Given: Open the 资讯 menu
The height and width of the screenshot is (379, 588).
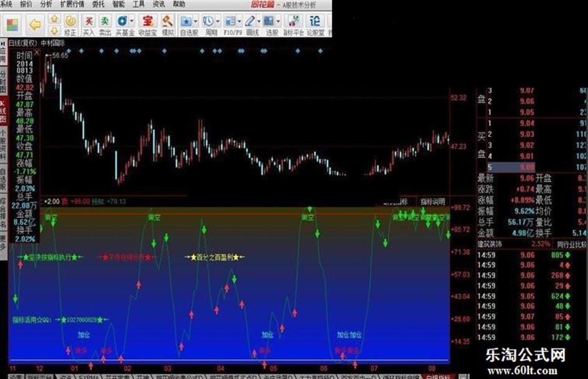Looking at the screenshot, I should 159,4.
